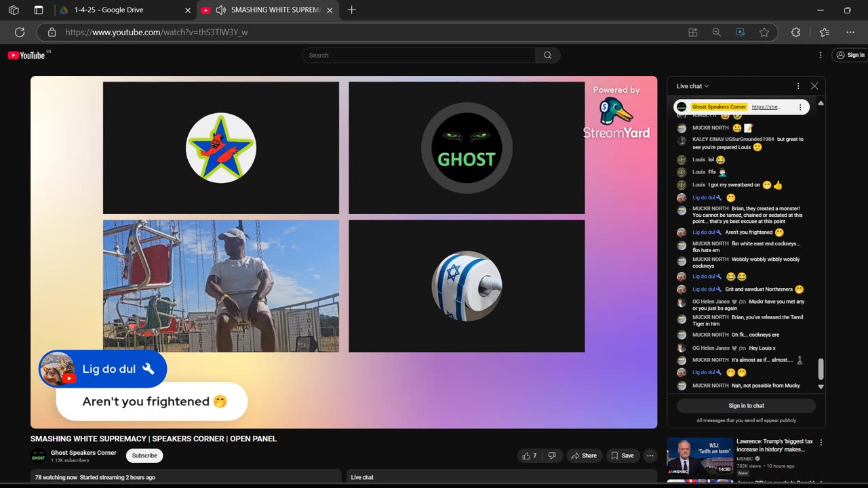Click MSNBC channel name under recommended video
The image size is (868, 488).
(x=745, y=459)
